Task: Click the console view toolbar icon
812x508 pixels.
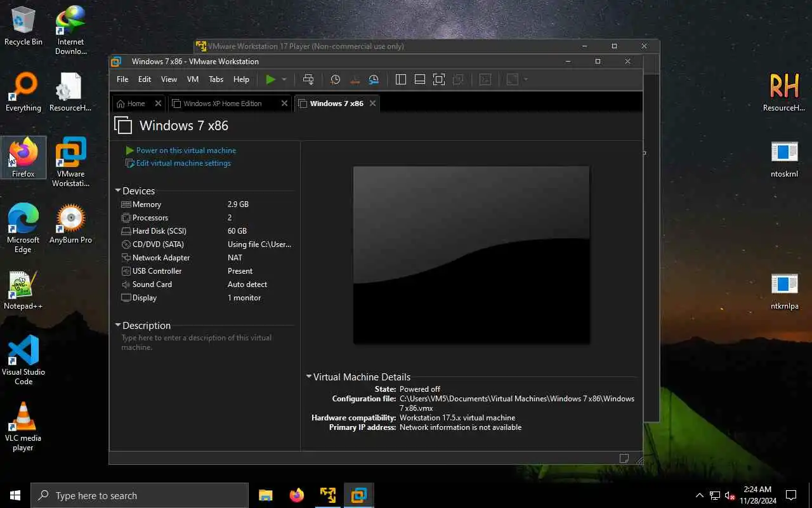Action: coord(485,79)
